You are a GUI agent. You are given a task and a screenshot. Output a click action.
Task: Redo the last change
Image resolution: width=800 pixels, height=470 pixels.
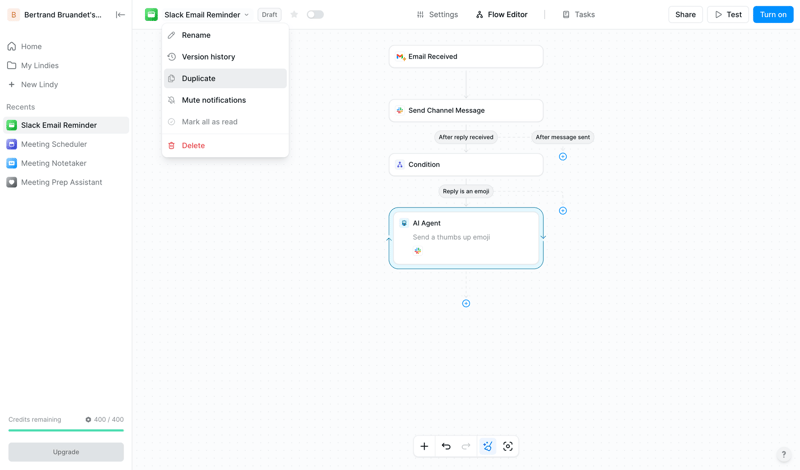[466, 447]
